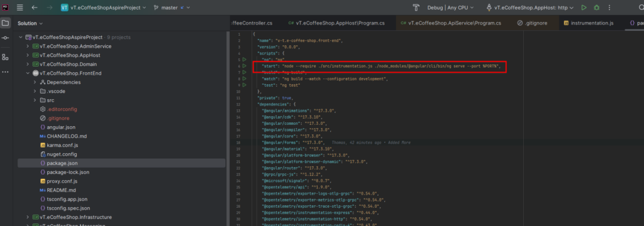Screen dimensions: 644x226
Task: Build solution with the hammer icon
Action: click(416, 8)
